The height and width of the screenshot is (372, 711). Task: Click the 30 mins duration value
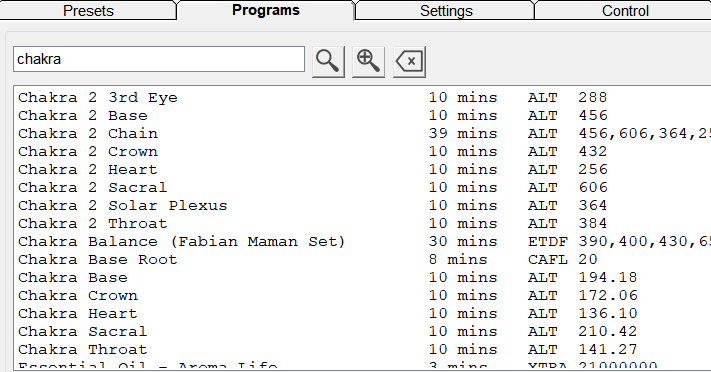463,242
